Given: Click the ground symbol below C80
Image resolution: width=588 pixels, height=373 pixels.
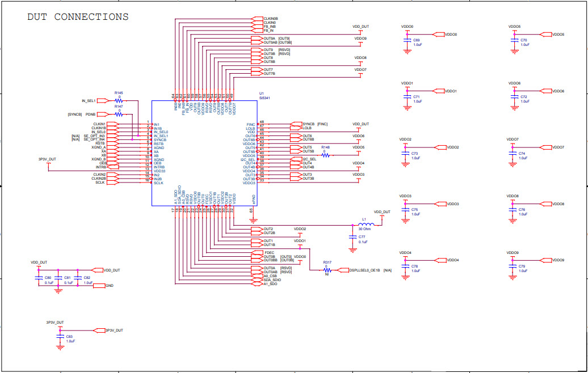Looking at the screenshot, I should click(x=58, y=290).
